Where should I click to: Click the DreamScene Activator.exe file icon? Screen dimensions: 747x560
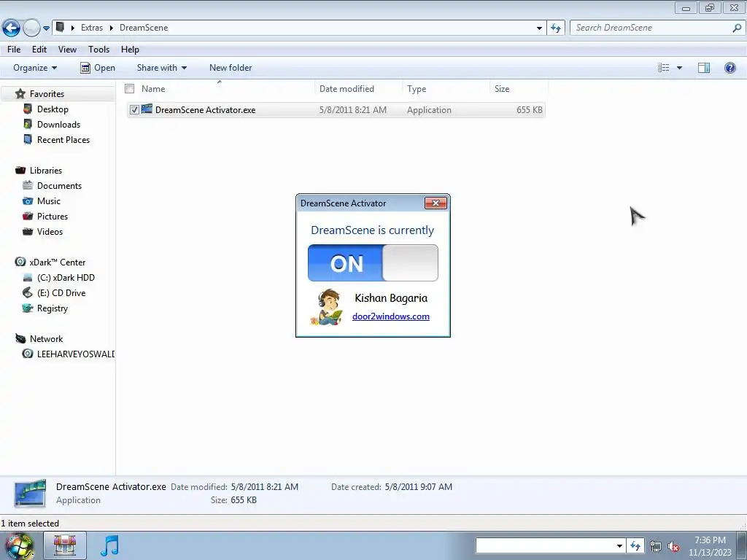pyautogui.click(x=147, y=109)
